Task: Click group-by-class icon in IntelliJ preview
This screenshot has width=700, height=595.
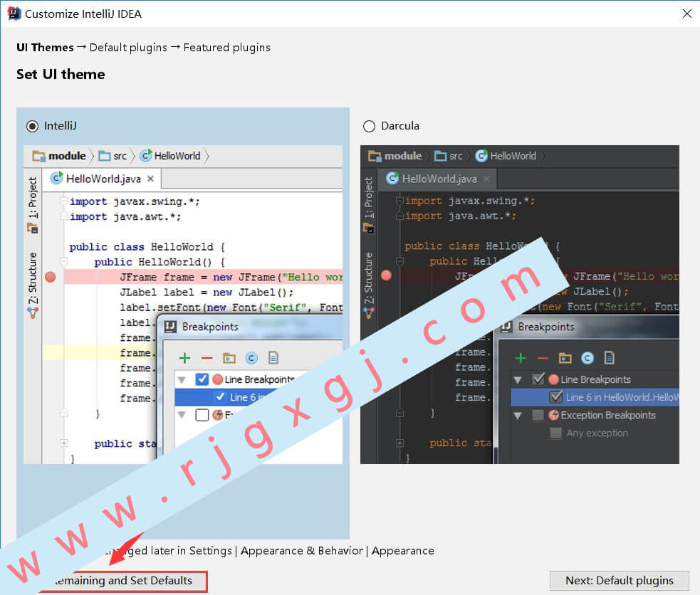Action: tap(251, 358)
